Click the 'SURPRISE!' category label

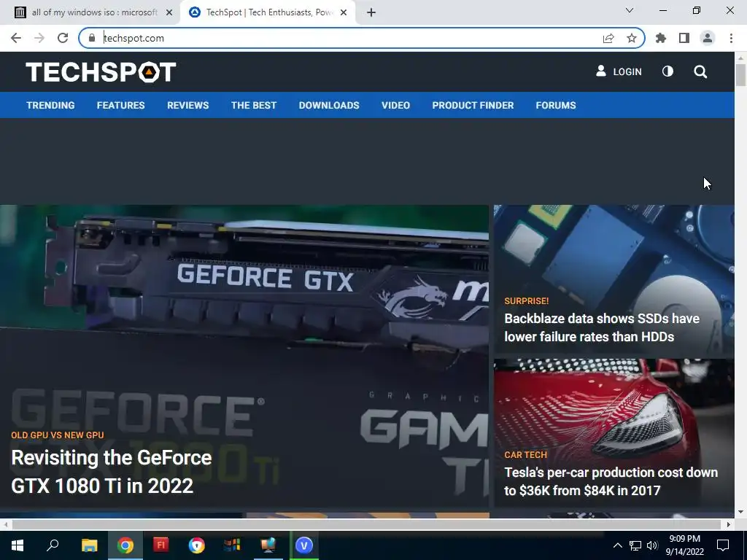coord(527,301)
